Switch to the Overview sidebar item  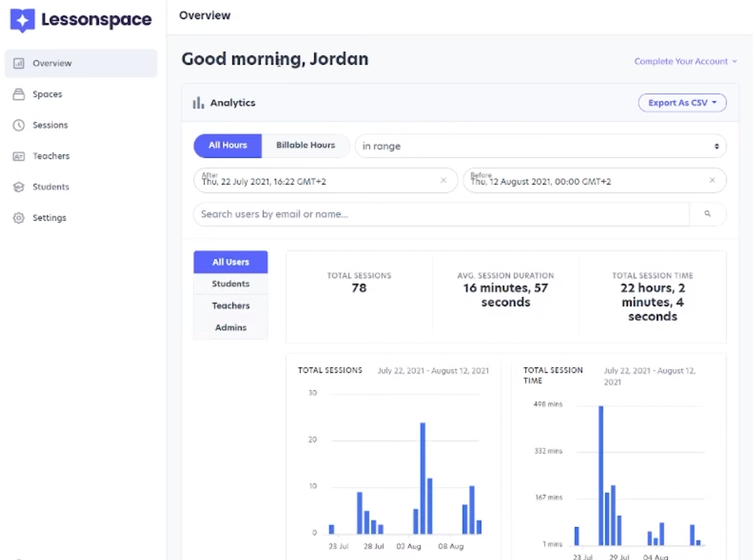tap(53, 63)
